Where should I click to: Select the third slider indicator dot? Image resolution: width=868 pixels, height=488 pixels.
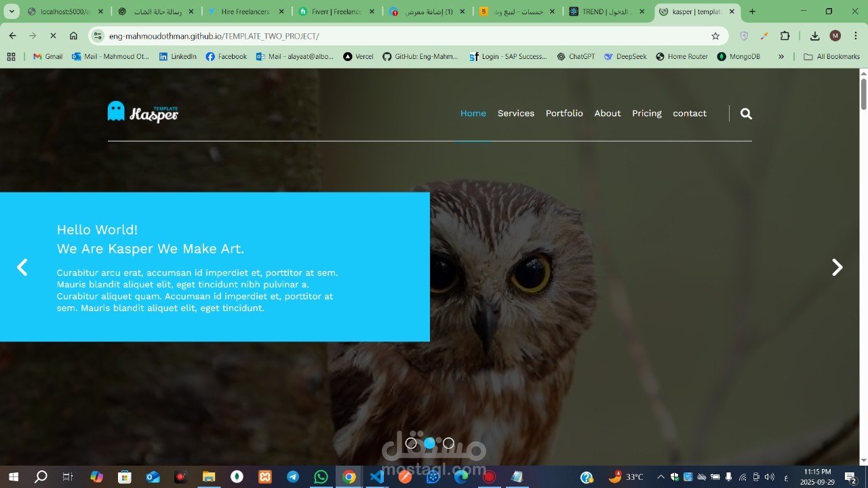pyautogui.click(x=448, y=443)
